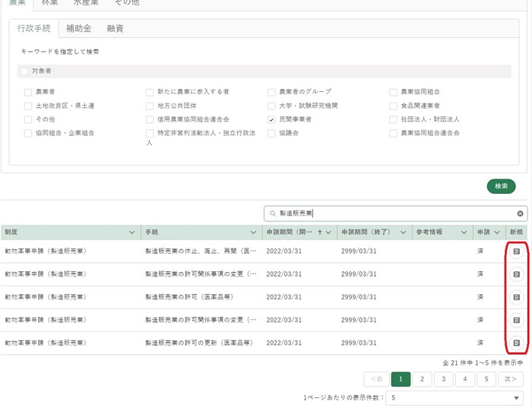532x408 pixels.
Task: Click sort arrow on 申請期間（開始） column
Action: tap(319, 232)
